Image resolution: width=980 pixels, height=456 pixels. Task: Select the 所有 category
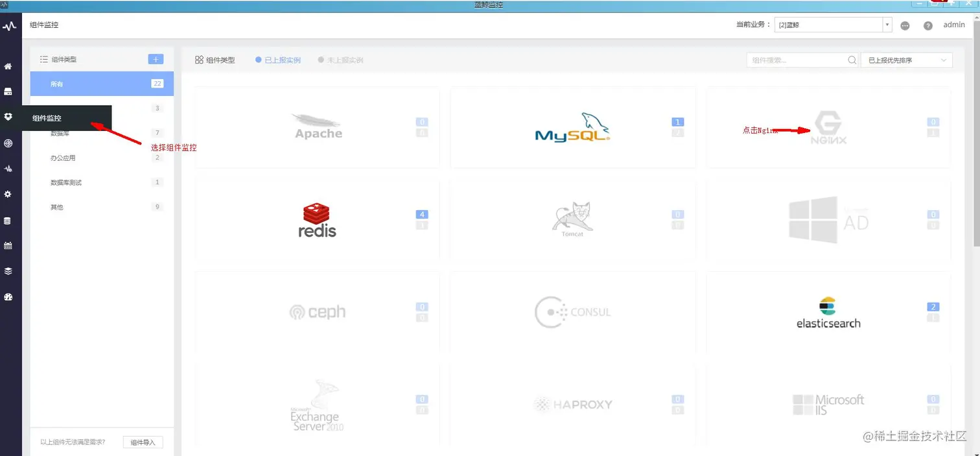102,84
